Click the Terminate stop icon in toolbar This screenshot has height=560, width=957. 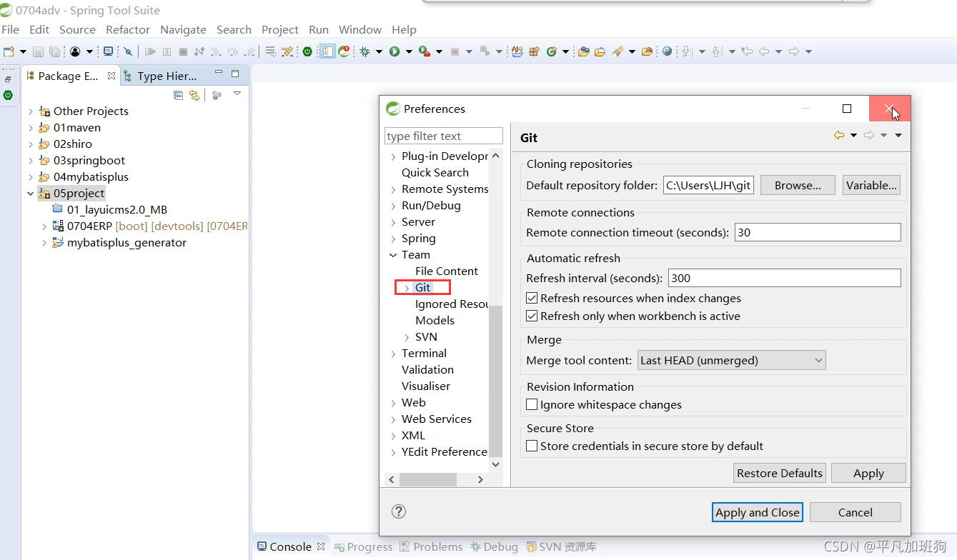183,51
